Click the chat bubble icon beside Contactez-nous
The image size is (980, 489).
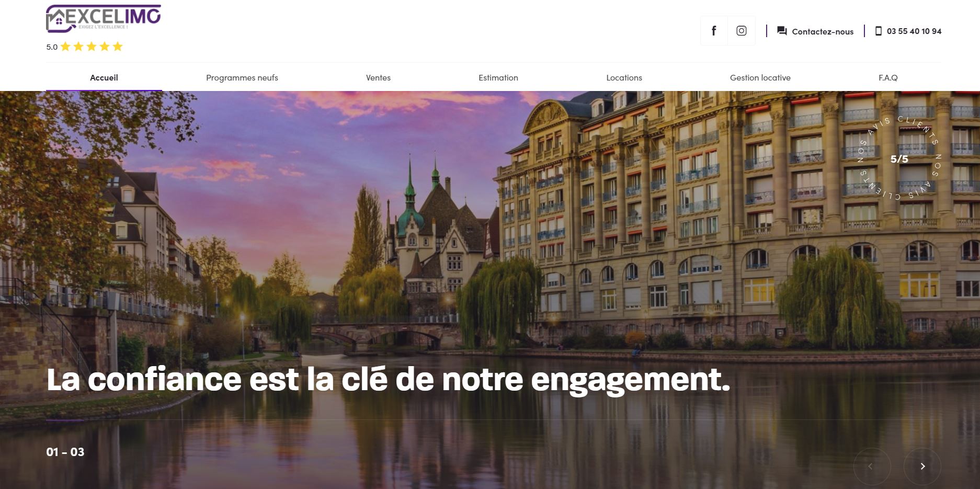782,31
